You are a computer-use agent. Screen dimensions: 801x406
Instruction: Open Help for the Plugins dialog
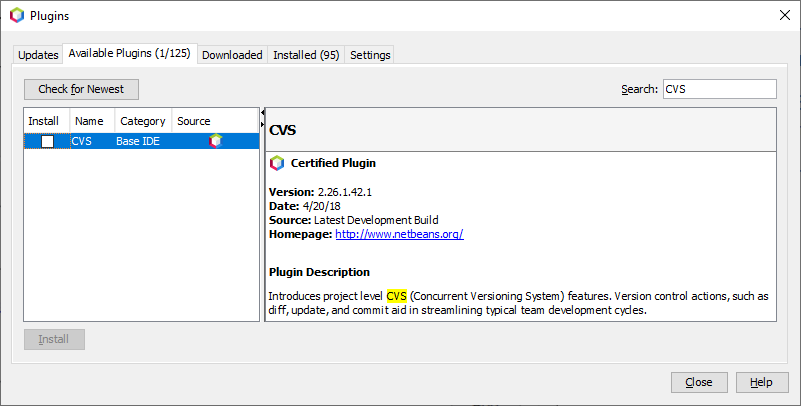pos(762,382)
